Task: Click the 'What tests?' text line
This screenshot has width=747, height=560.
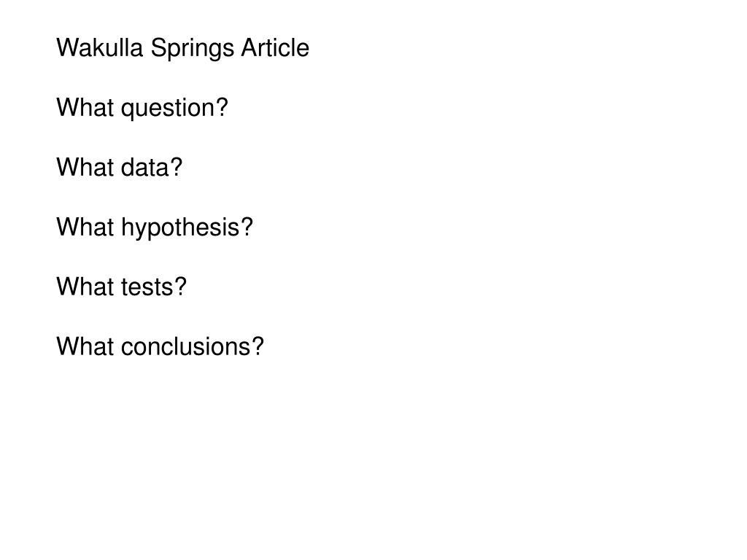Action: click(x=122, y=287)
